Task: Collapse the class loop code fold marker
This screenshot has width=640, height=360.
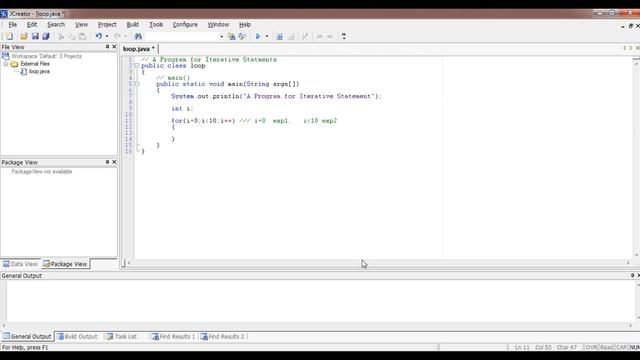Action: (137, 66)
